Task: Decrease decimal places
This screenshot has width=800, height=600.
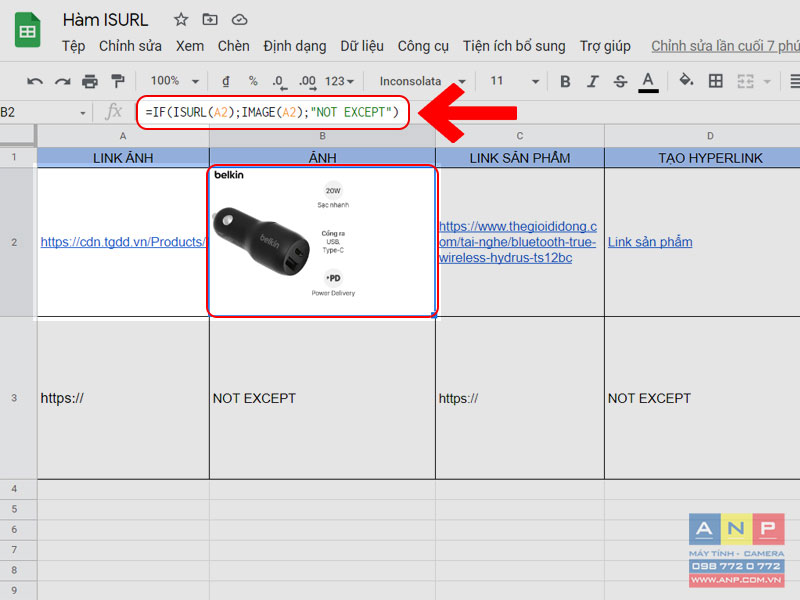Action: pos(279,82)
